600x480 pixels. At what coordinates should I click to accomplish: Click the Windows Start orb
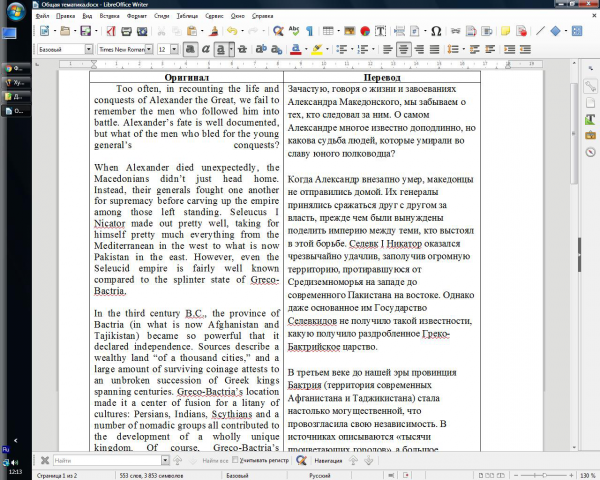[16, 11]
